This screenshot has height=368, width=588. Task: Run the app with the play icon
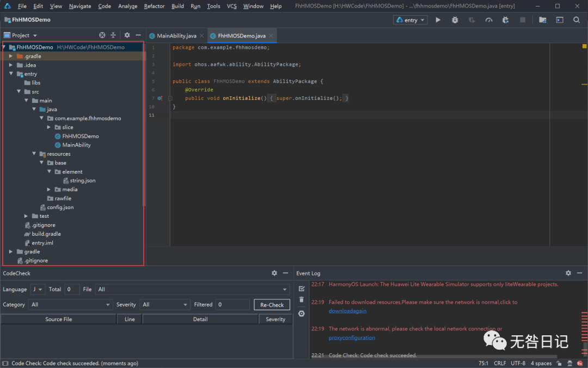pos(438,20)
